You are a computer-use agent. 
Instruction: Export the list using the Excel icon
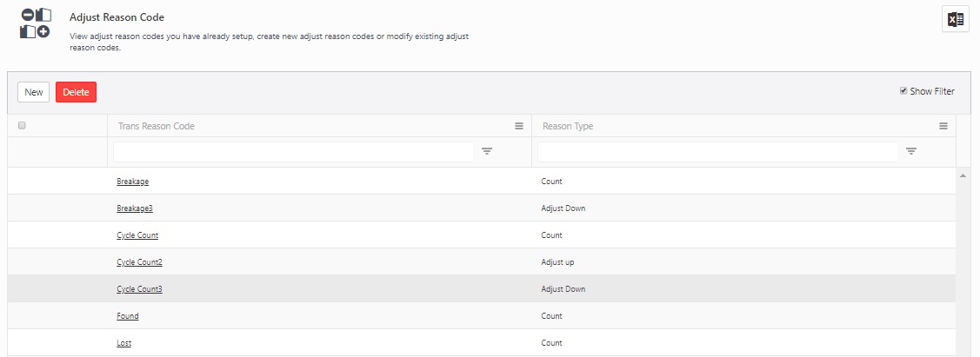955,19
